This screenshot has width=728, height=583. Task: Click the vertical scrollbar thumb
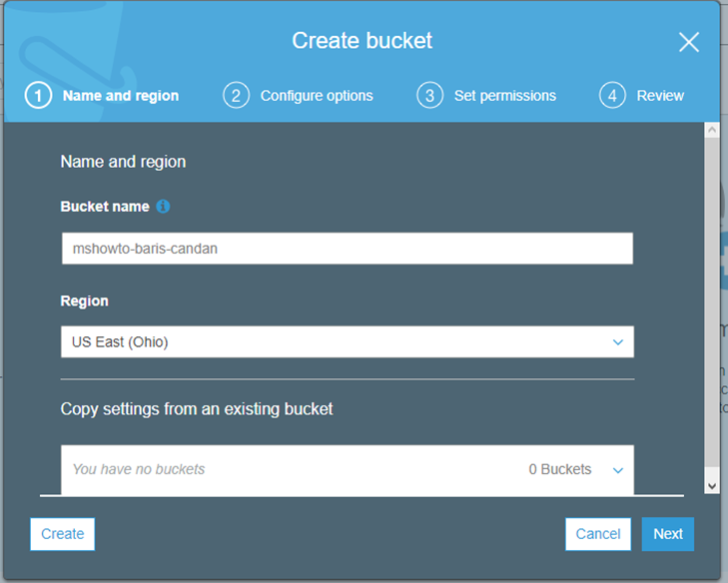point(712,302)
